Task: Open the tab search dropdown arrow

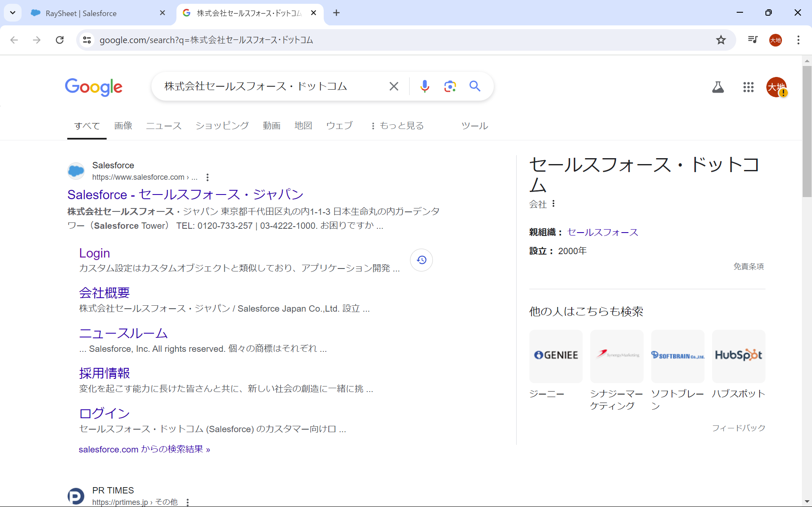Action: pos(13,13)
